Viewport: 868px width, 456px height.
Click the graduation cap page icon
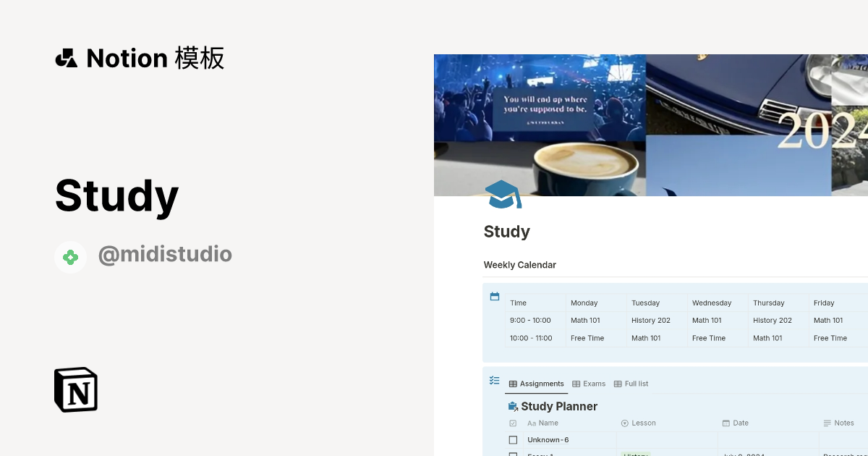click(x=503, y=195)
